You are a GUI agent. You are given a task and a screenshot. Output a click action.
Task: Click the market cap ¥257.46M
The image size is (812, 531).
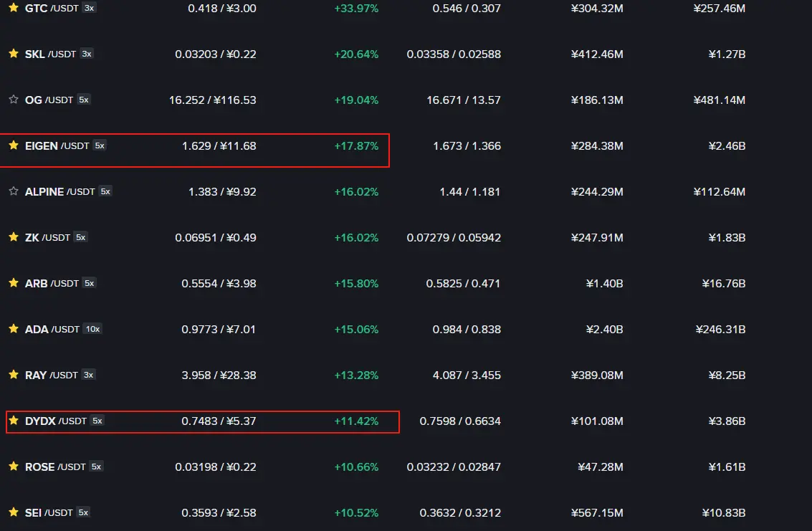click(720, 9)
